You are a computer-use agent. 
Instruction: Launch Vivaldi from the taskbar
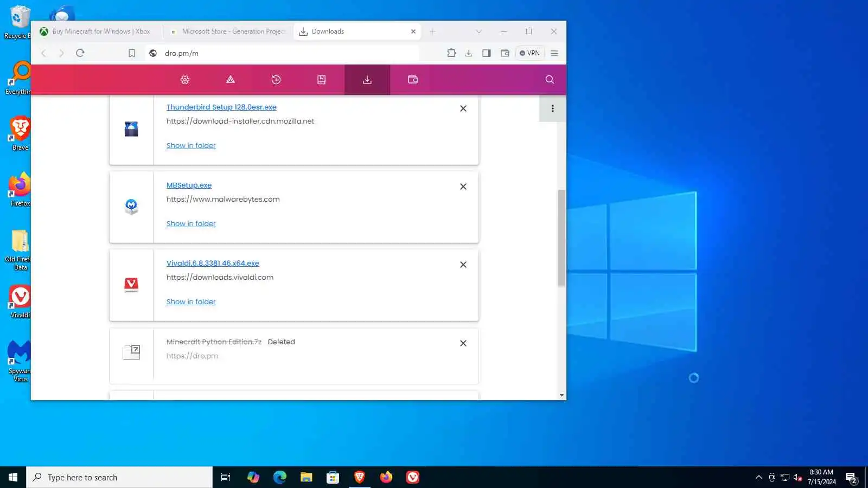(x=413, y=477)
